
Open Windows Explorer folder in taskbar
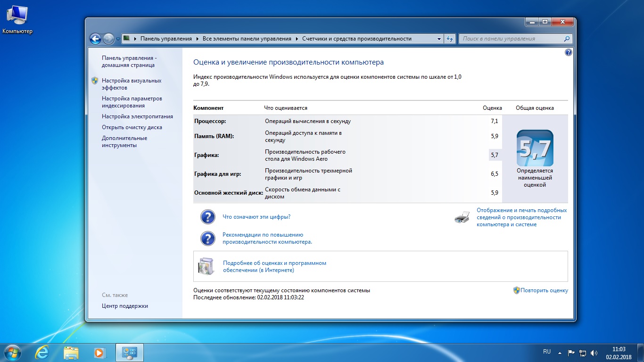pos(71,352)
